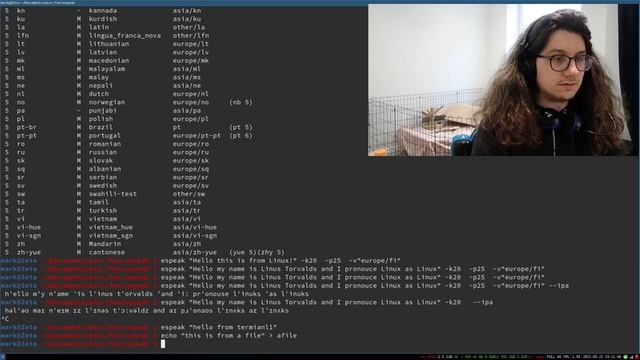Click the 'Hello this is from Linux!' command

point(281,261)
